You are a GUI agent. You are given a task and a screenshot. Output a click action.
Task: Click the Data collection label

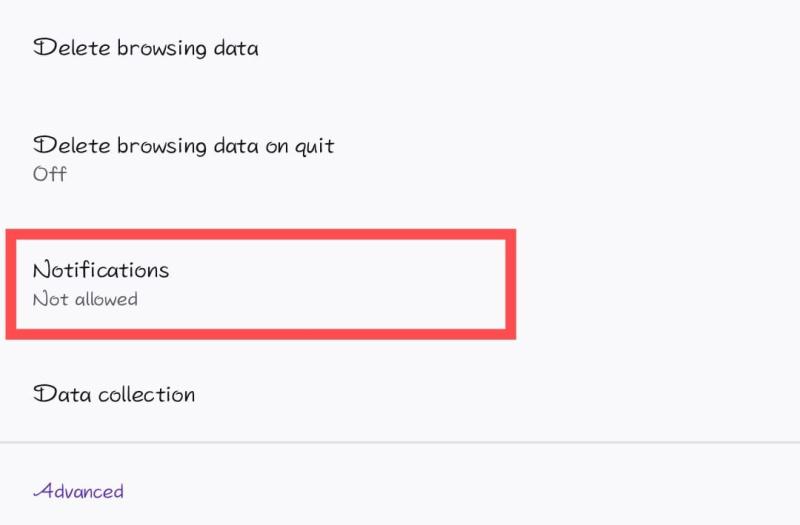coord(114,394)
